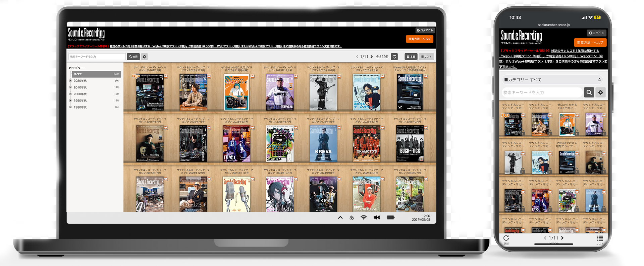Tap the backnumber.snrec.jp address on the phone
Viewport: 644px width, 266px height.
pos(554,25)
